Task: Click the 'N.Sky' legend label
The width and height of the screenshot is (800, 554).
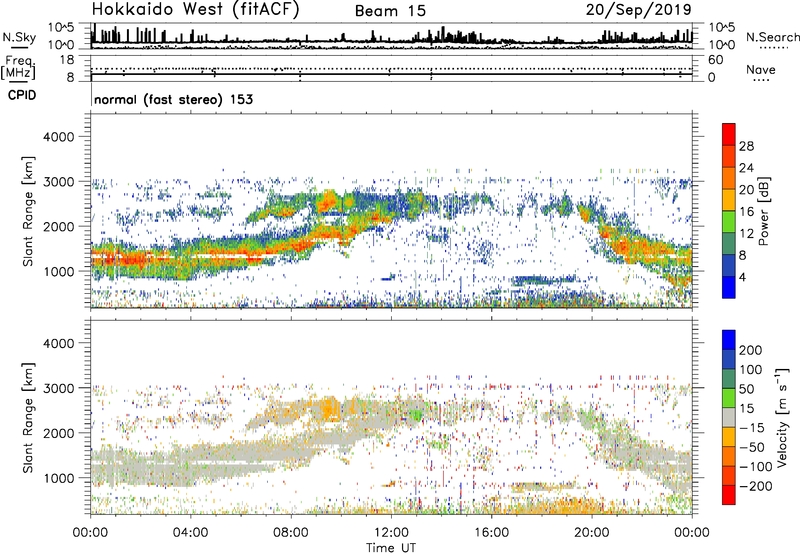Action: pyautogui.click(x=19, y=37)
